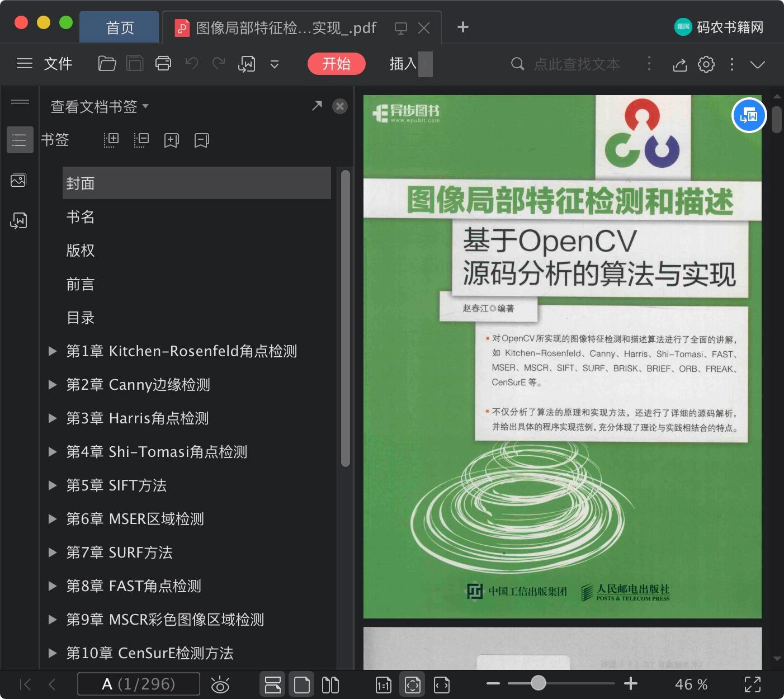Viewport: 784px width, 699px height.
Task: Click the share icon in the toolbar
Action: 680,65
